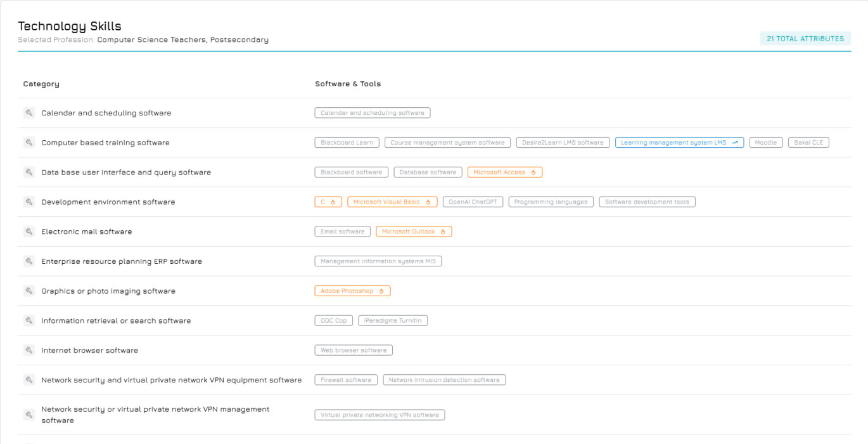Click the Virtual private networking VPN software tag
Viewport: 868px width, 444px height.
[380, 415]
